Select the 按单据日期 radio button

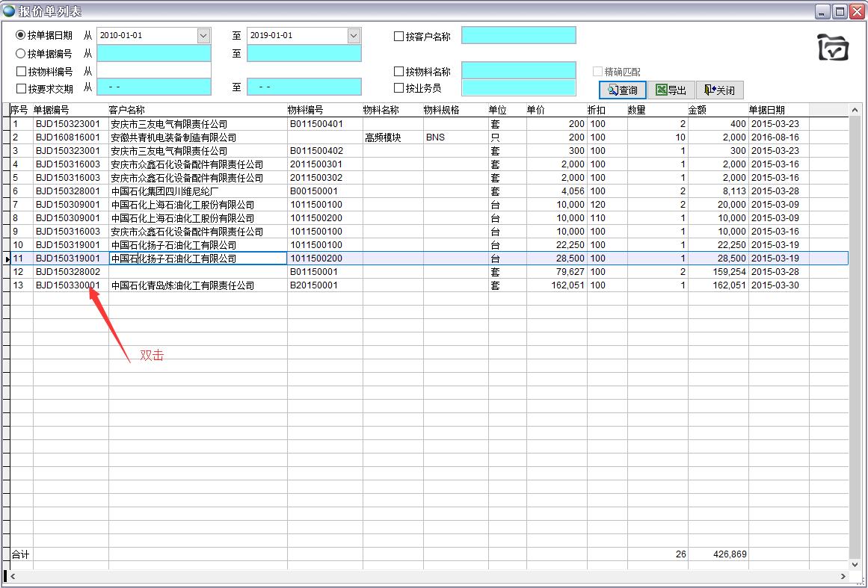21,35
